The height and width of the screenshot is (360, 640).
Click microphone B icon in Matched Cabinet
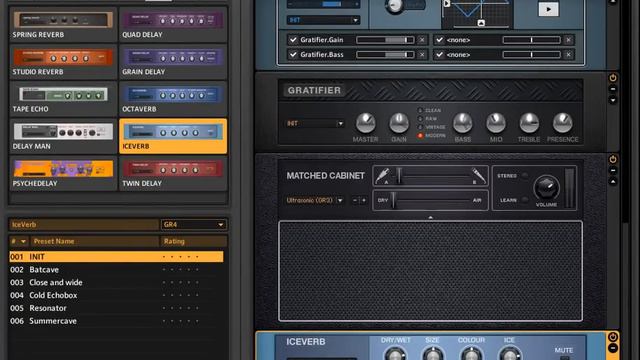coord(478,176)
